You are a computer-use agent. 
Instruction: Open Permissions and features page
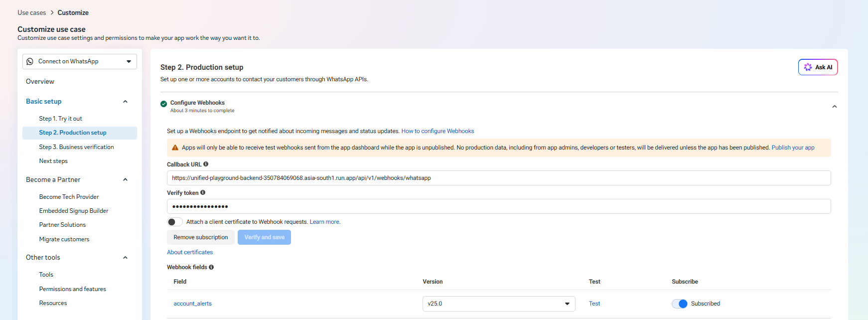coord(72,289)
